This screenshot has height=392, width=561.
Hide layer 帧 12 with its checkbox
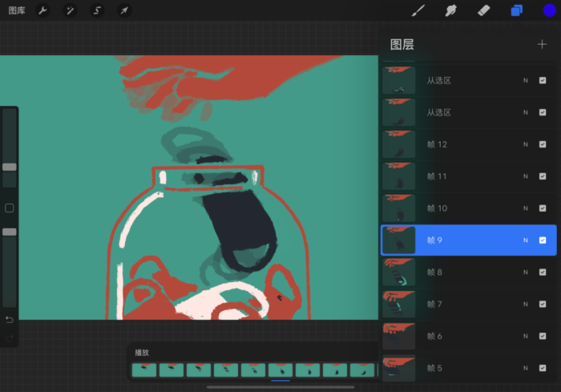(543, 144)
